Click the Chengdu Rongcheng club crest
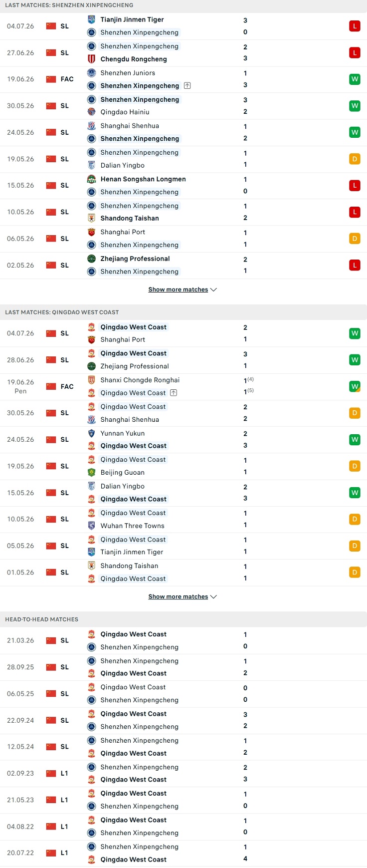This screenshot has width=367, height=868. [91, 59]
